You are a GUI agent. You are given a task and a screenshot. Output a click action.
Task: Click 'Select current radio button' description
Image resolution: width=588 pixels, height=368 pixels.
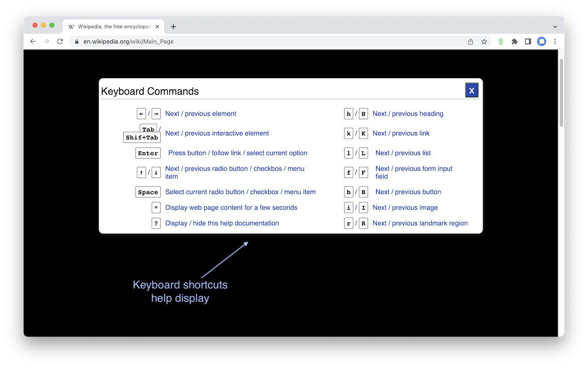pyautogui.click(x=240, y=192)
